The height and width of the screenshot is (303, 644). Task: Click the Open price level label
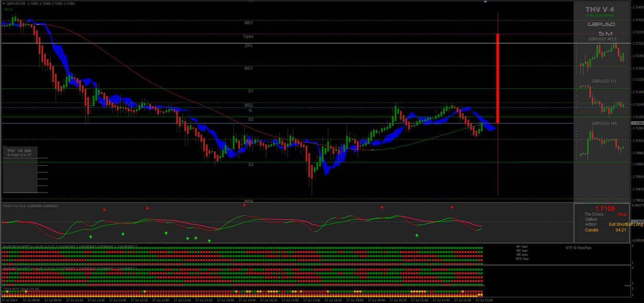248,36
